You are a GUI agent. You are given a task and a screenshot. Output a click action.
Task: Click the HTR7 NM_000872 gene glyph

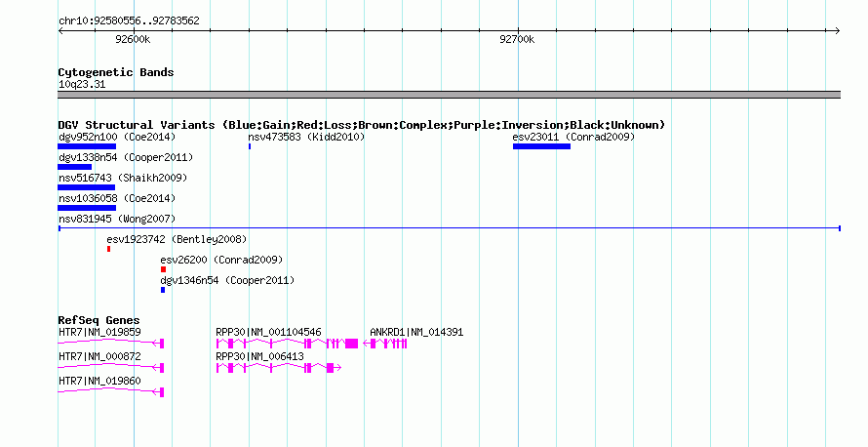[111, 368]
